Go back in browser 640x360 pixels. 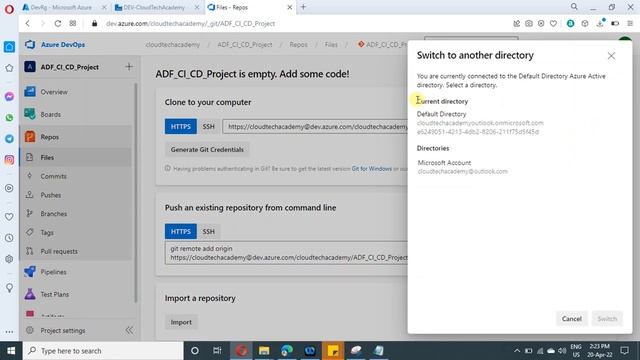click(x=28, y=24)
